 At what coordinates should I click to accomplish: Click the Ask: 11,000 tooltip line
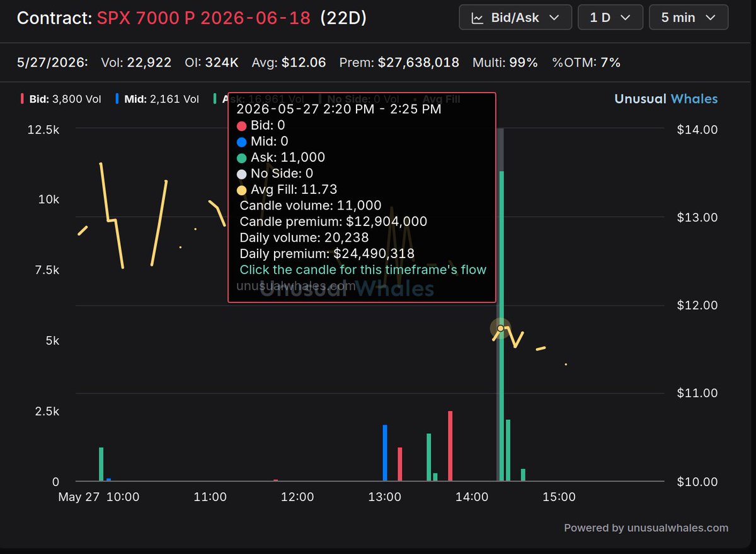[281, 157]
